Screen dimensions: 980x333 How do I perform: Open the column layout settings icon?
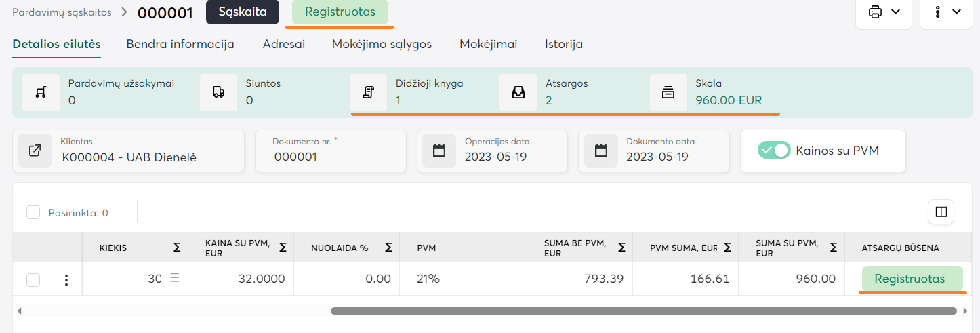click(x=941, y=212)
